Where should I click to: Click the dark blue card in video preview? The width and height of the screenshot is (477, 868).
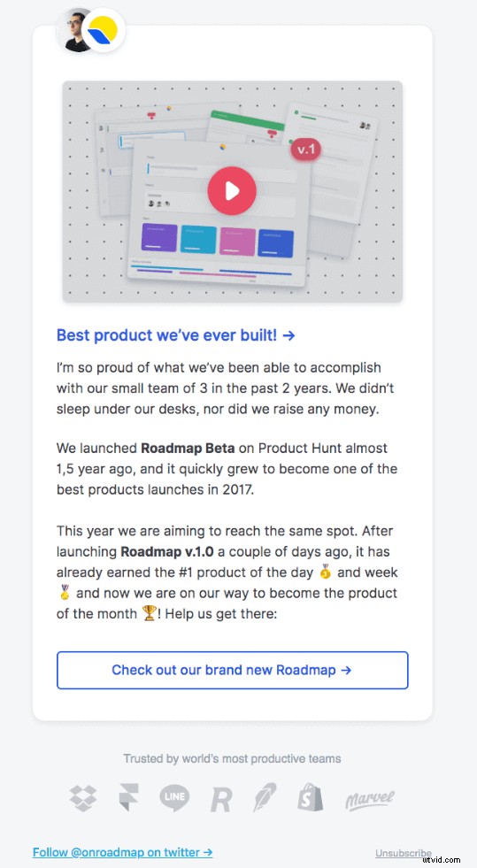tap(275, 242)
